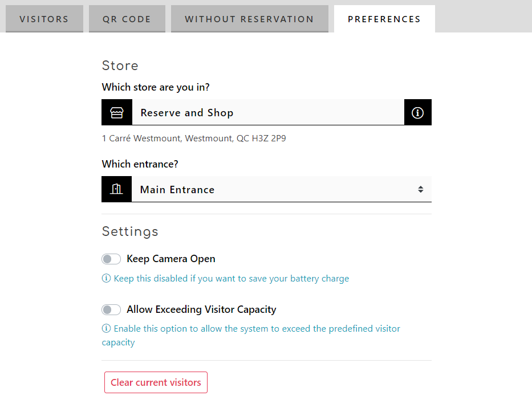Open the Main Entrance dropdown
Image resolution: width=532 pixels, height=416 pixels.
274,189
